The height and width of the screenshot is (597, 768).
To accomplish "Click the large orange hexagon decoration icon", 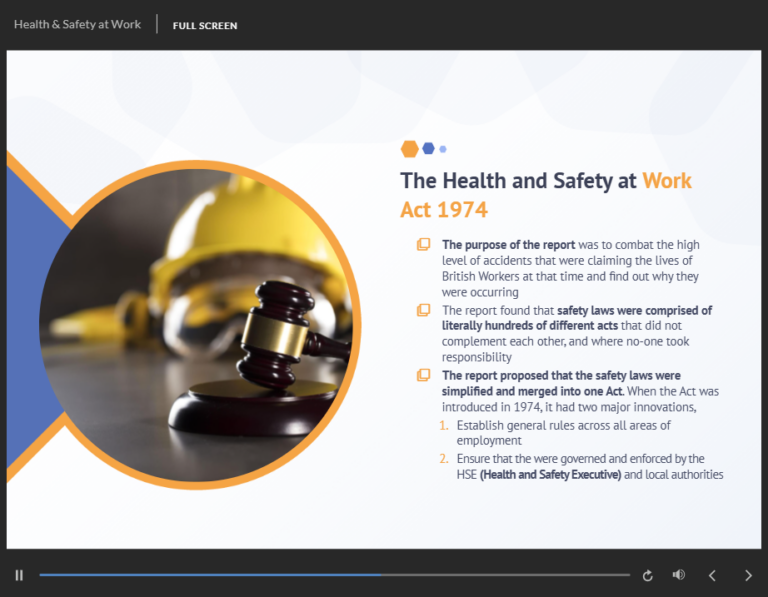I will [409, 149].
